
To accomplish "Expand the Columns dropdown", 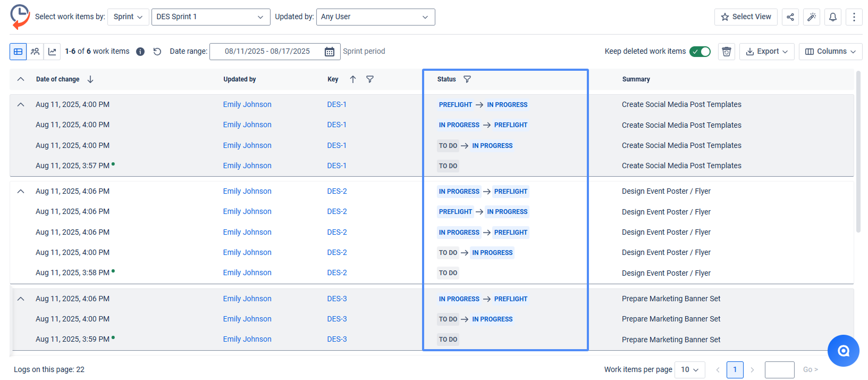I will [x=830, y=52].
